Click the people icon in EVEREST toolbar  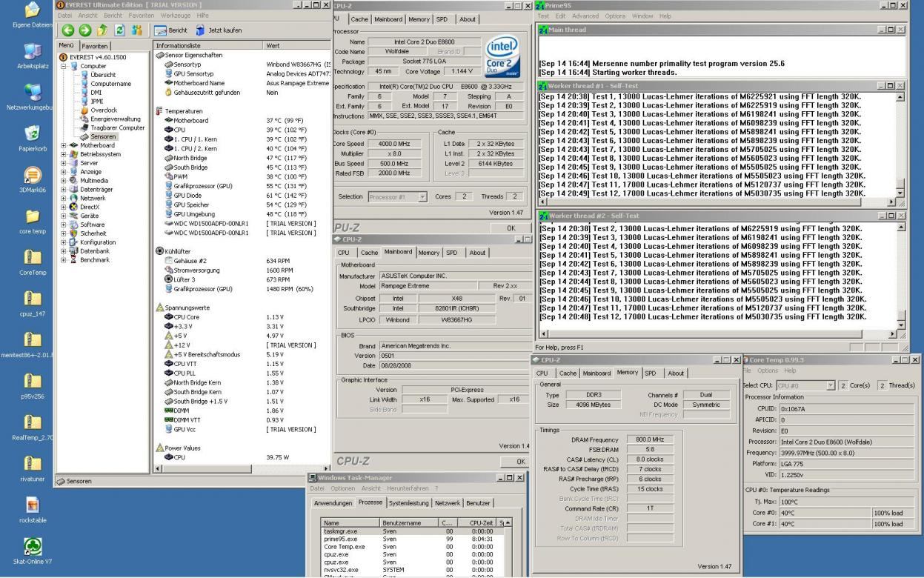tap(137, 30)
